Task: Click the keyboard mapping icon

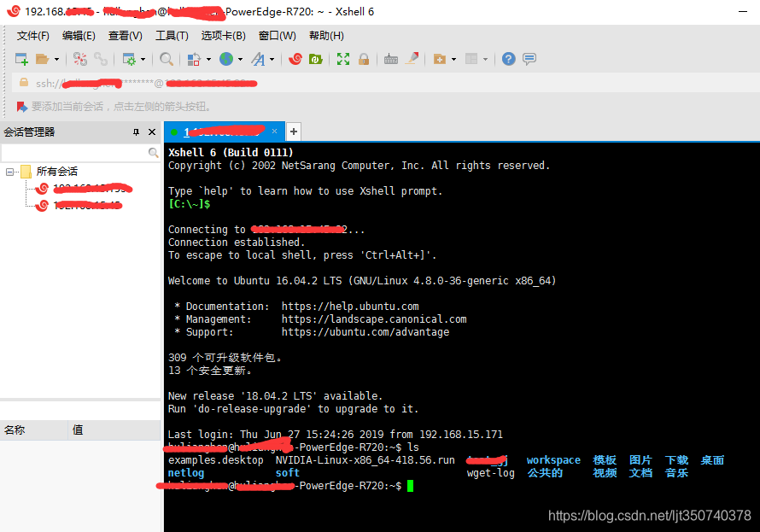Action: pyautogui.click(x=390, y=59)
